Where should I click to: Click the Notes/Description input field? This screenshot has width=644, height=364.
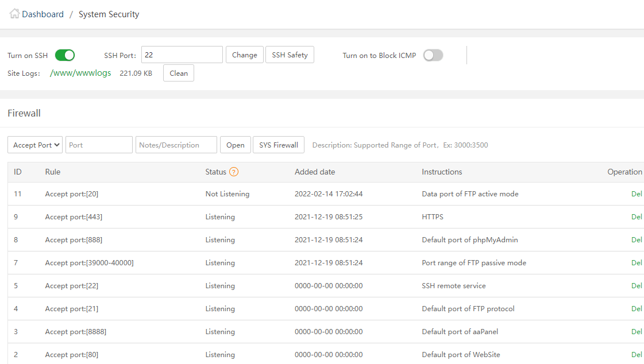point(176,145)
